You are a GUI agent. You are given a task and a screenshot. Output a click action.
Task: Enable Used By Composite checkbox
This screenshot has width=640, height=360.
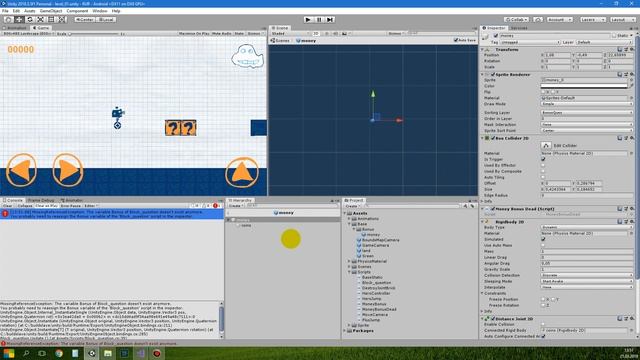543,171
